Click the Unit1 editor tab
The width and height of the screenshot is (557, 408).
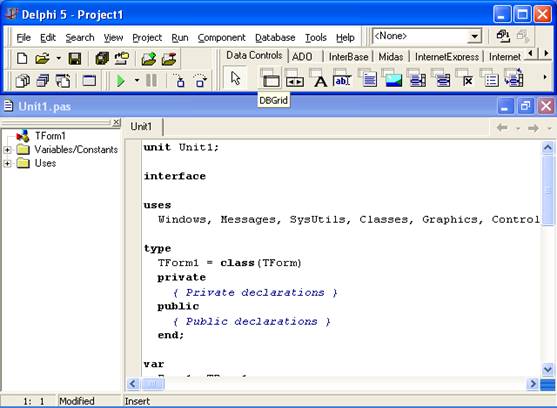[x=141, y=127]
